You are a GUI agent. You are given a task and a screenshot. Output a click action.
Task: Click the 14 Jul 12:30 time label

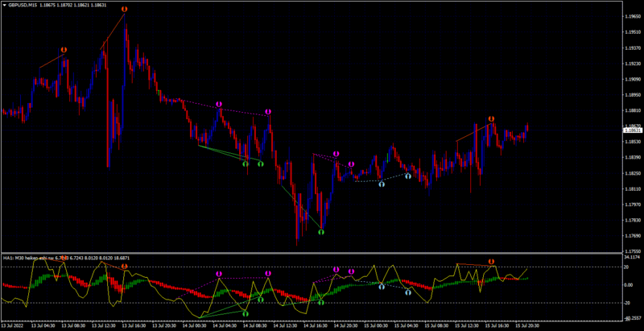coord(286,325)
